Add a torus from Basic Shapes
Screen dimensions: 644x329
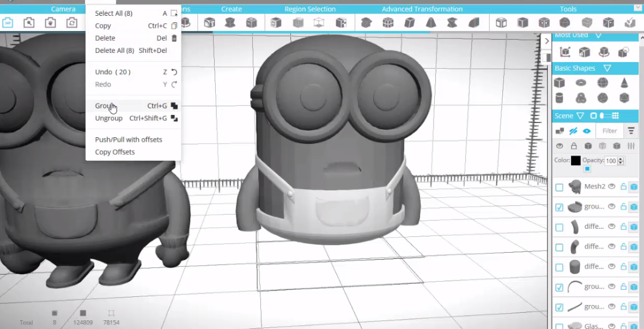coord(581,83)
